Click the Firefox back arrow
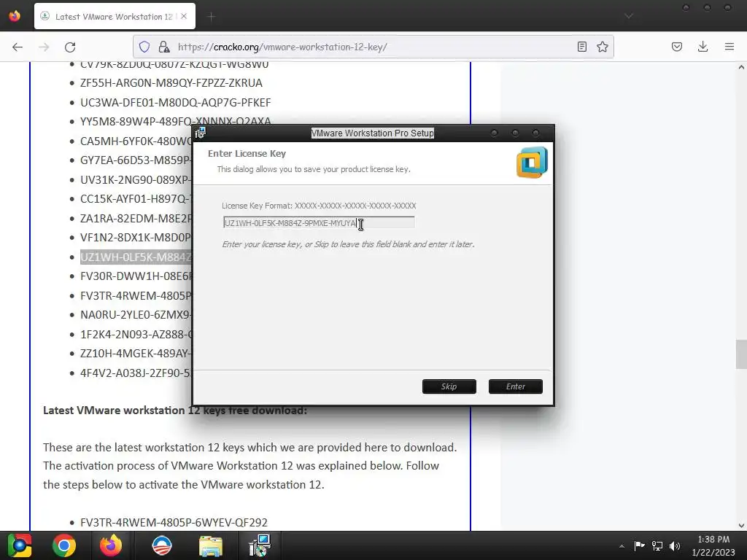Image resolution: width=747 pixels, height=560 pixels. (x=18, y=47)
